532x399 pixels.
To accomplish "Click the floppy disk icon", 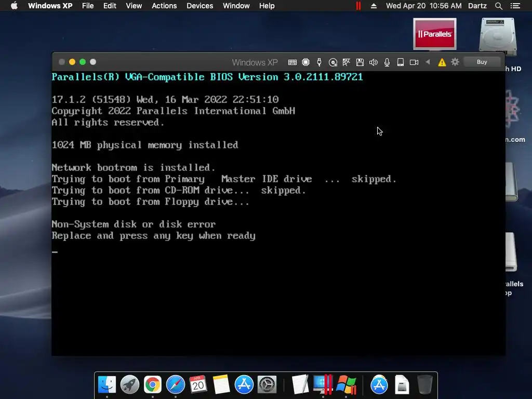I will [x=360, y=62].
